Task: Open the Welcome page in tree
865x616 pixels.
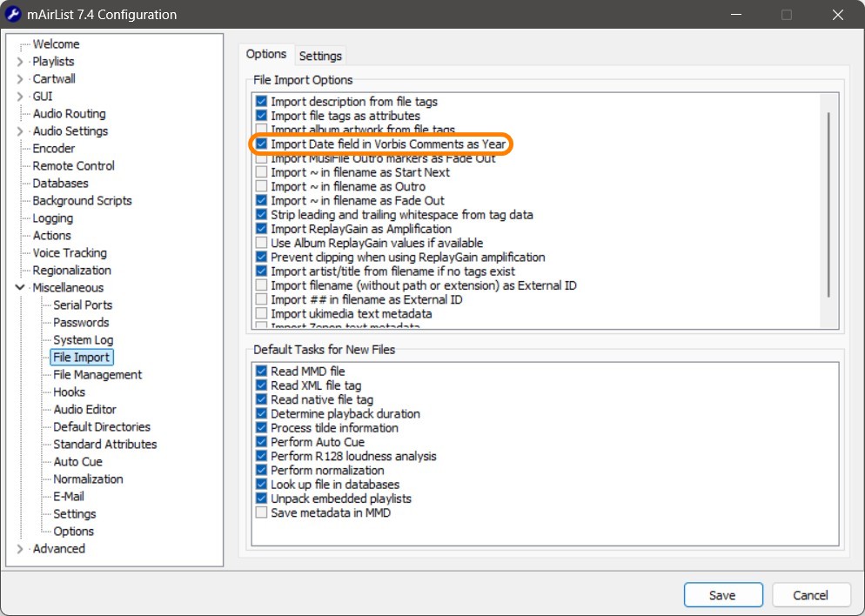Action: tap(56, 44)
